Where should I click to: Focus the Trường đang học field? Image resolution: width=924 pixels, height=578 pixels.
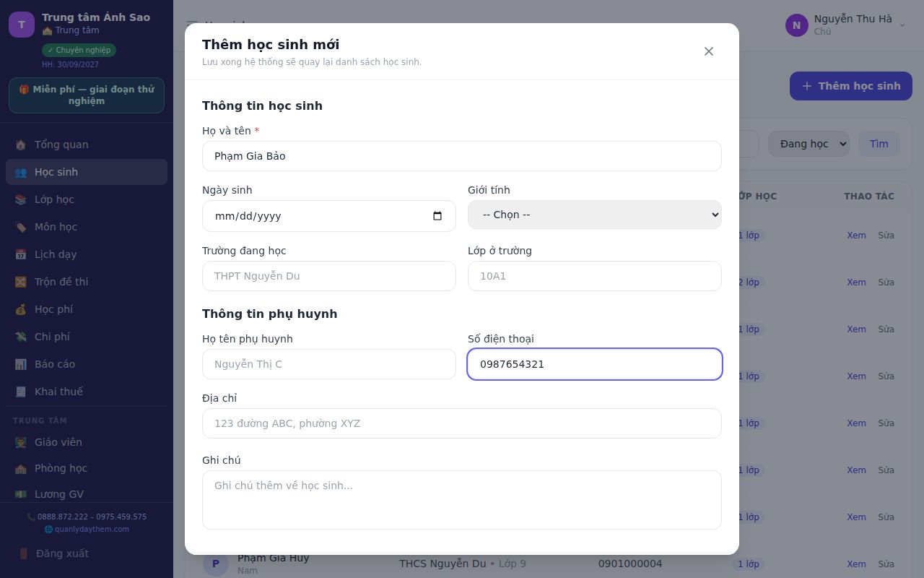click(x=329, y=276)
